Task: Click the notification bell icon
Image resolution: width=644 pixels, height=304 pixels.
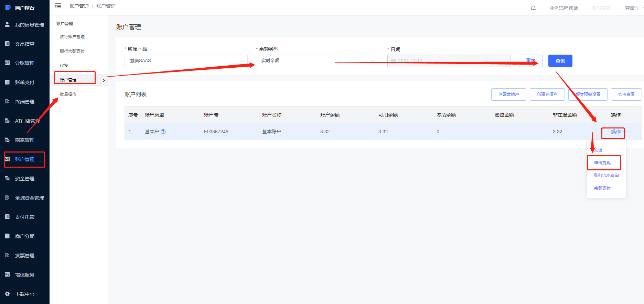Action: 533,8
